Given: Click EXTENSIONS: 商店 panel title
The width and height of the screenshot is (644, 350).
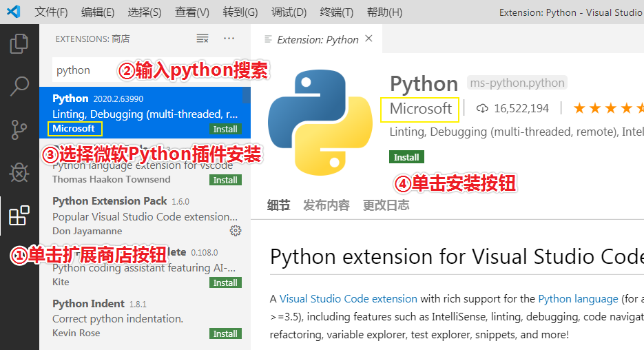Looking at the screenshot, I should 92,39.
